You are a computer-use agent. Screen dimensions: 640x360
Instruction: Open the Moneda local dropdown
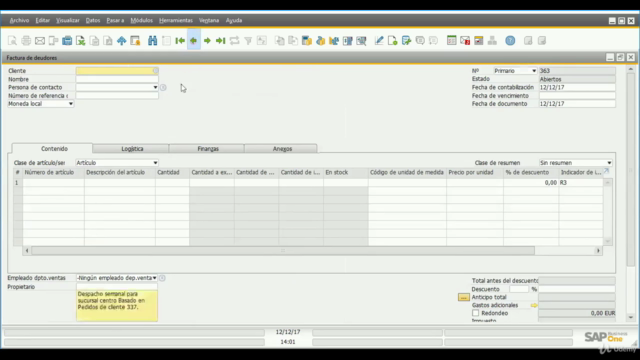(71, 104)
